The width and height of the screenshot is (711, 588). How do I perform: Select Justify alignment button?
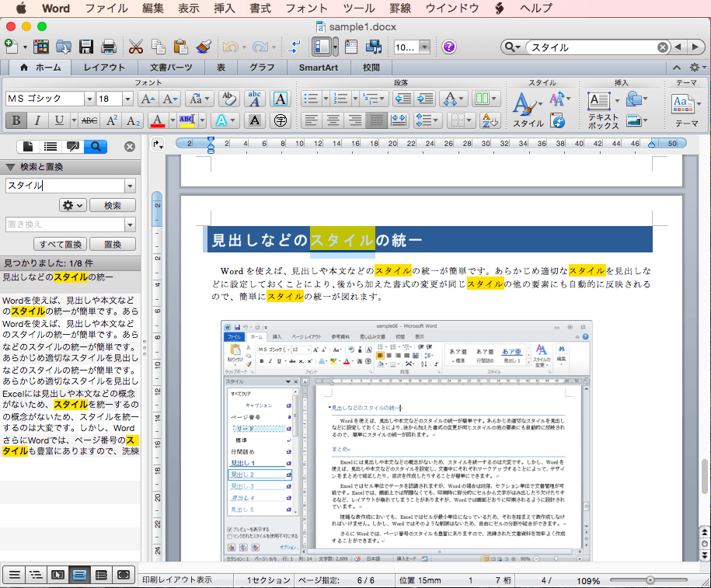[376, 120]
